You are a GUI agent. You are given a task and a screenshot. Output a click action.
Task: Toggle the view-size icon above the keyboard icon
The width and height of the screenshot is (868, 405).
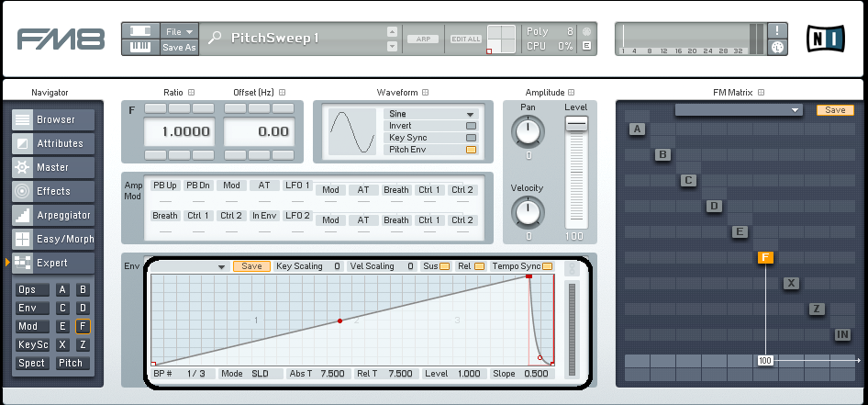tap(140, 31)
